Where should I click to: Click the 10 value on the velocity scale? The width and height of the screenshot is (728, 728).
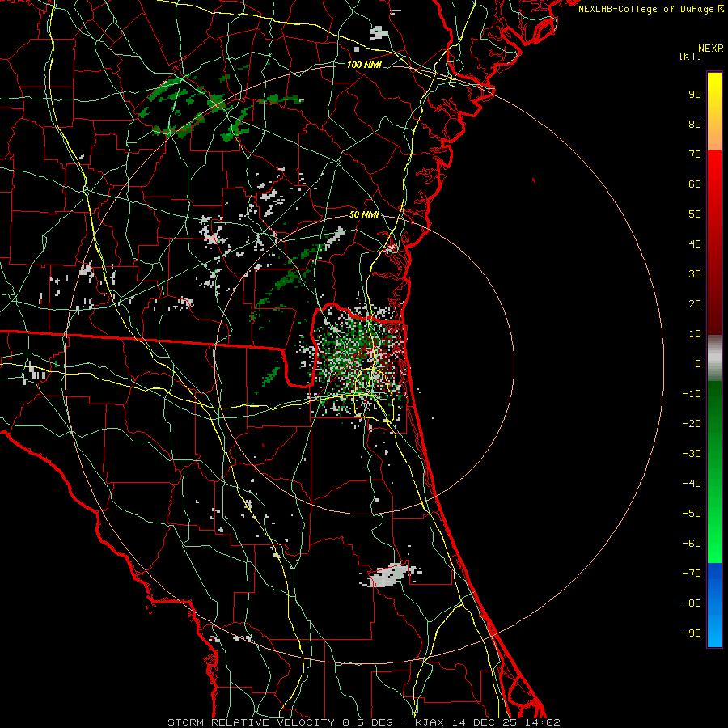695,334
